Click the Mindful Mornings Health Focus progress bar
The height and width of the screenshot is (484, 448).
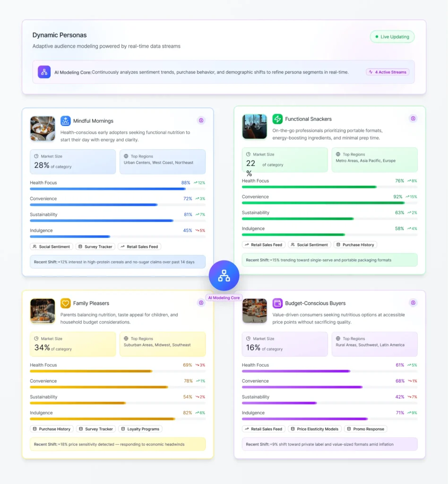118,189
